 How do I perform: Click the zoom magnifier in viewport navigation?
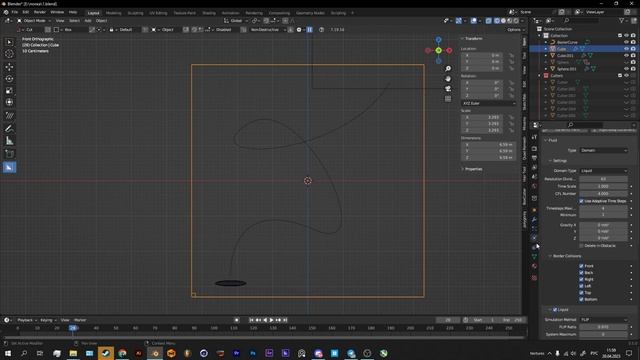448,69
